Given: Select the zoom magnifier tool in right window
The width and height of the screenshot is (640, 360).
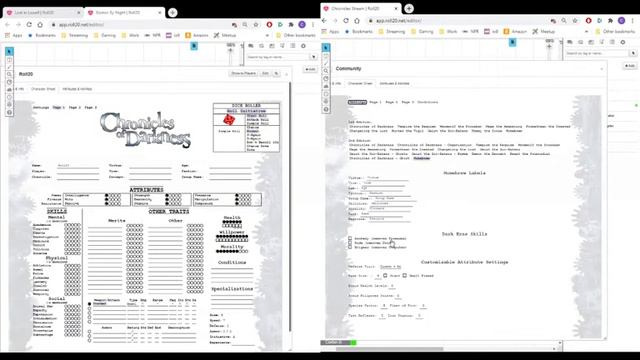Looking at the screenshot, I should pos(326,71).
